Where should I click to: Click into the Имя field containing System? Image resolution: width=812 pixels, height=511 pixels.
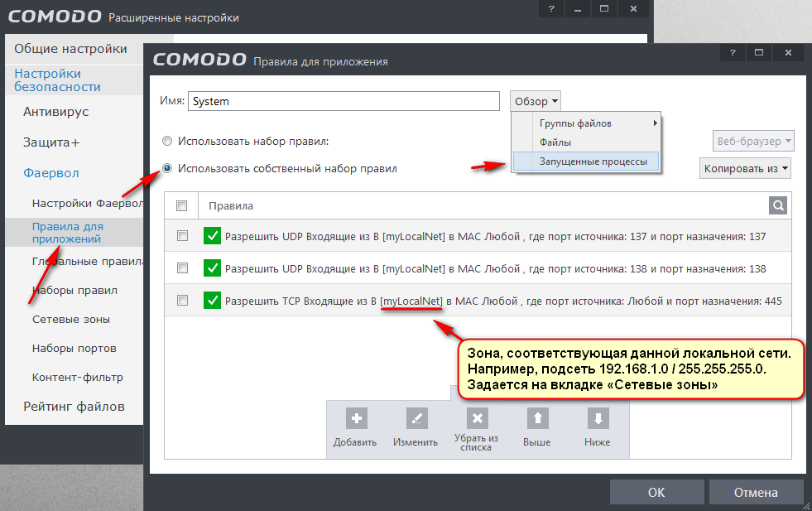[x=344, y=101]
